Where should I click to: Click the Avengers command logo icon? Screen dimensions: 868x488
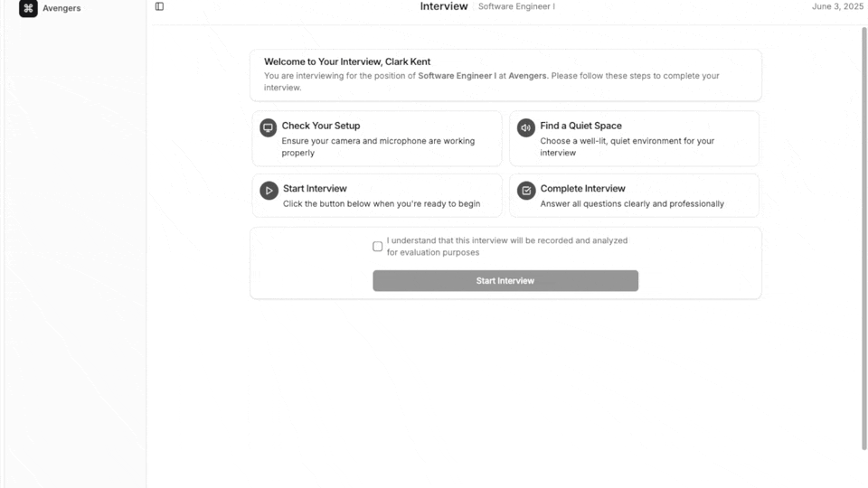tap(28, 8)
